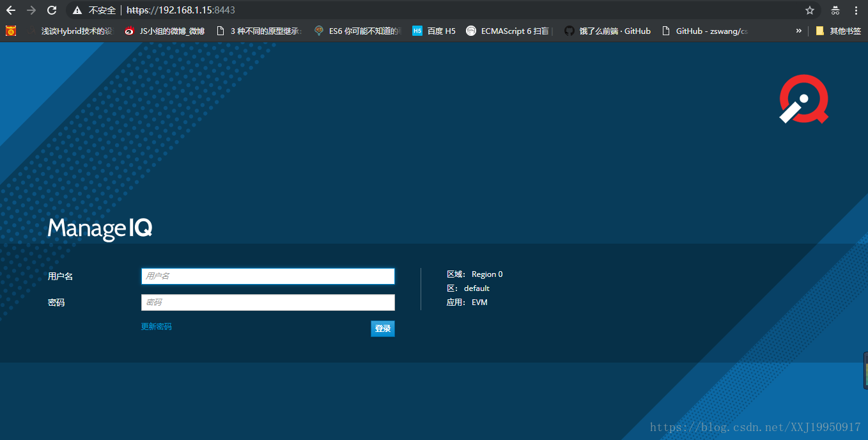868x440 pixels.
Task: Click the 应用: EVM text
Action: tap(467, 302)
